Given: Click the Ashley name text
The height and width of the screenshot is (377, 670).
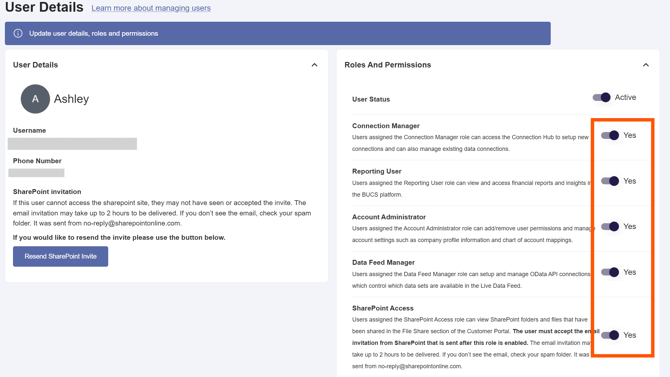Looking at the screenshot, I should [x=71, y=99].
